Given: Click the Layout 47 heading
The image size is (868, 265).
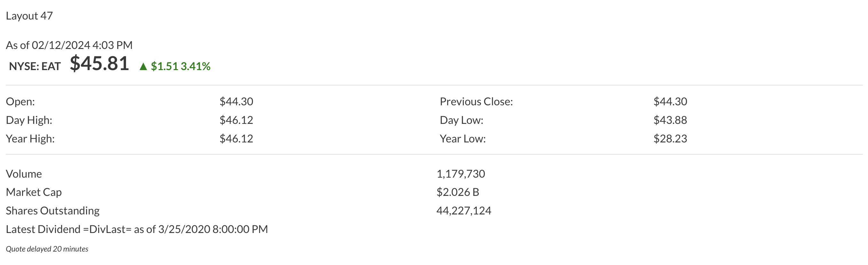Looking at the screenshot, I should [29, 16].
